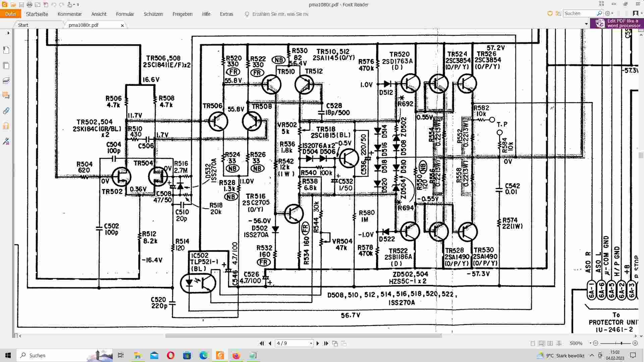Go to the first page
The image size is (644, 362).
pos(262,343)
